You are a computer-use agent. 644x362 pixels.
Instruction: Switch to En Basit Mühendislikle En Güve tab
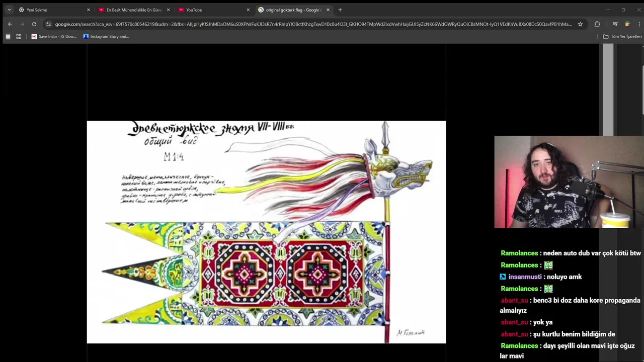tap(134, 10)
